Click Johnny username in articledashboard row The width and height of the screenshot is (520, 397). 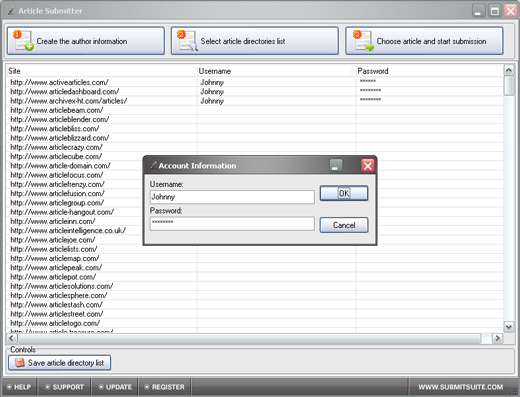[212, 92]
